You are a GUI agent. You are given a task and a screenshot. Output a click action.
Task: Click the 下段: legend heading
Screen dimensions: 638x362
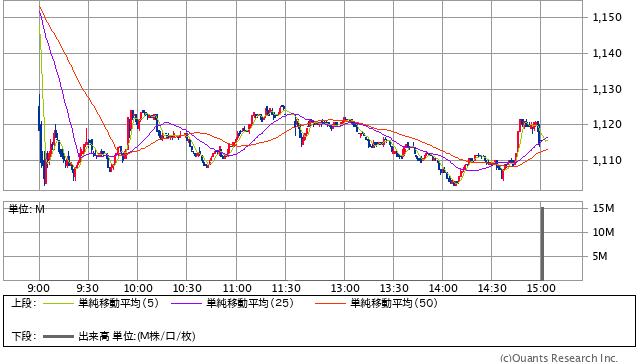tap(24, 336)
